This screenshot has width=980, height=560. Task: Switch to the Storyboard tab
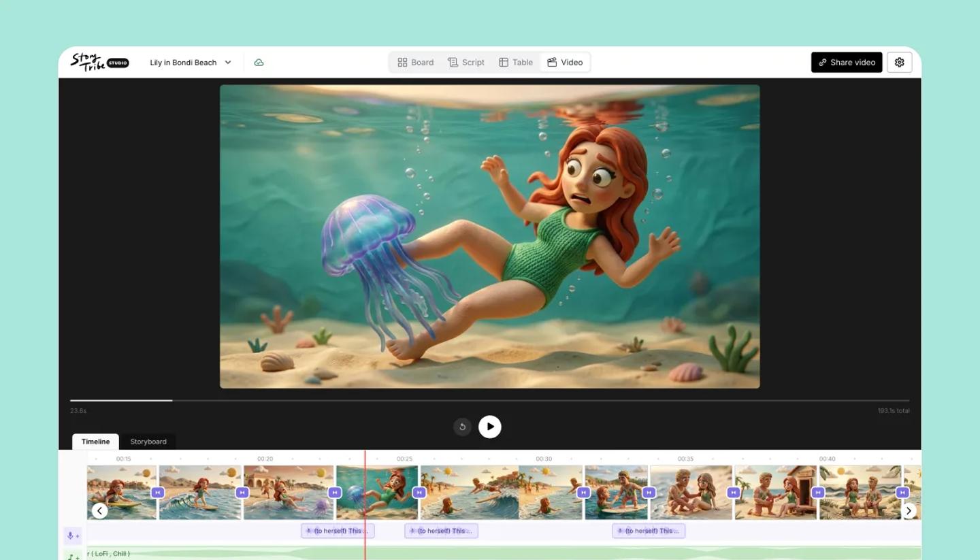pos(148,442)
